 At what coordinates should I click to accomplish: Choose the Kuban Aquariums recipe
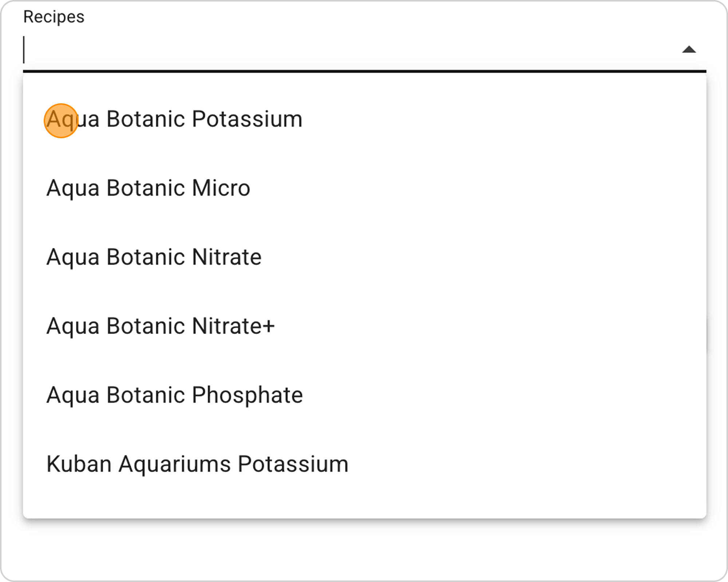198,464
